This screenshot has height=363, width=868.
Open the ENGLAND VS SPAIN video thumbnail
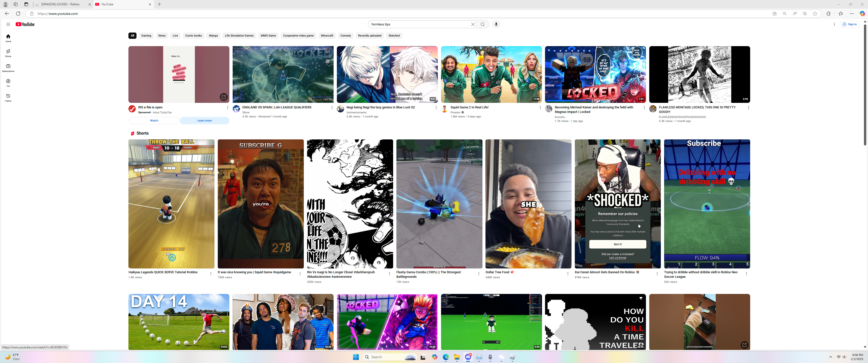click(x=283, y=74)
